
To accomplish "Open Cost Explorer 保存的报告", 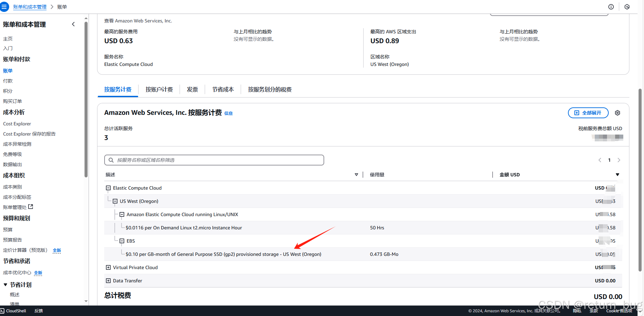I will click(29, 134).
